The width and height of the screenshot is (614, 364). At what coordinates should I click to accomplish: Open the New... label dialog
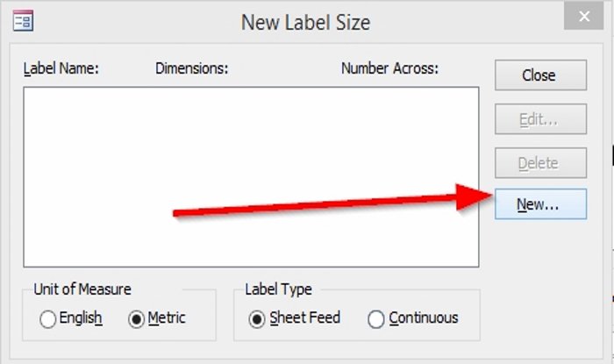coord(539,205)
